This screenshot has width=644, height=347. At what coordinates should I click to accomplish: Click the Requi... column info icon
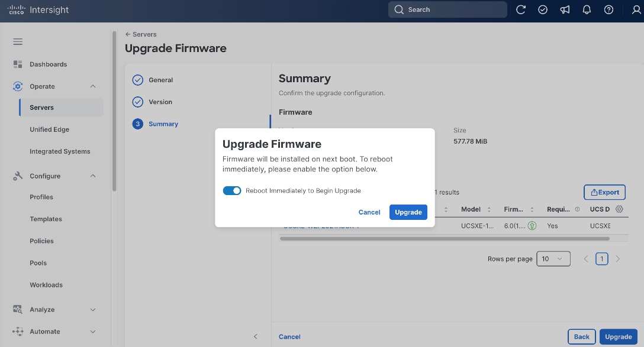pyautogui.click(x=578, y=209)
